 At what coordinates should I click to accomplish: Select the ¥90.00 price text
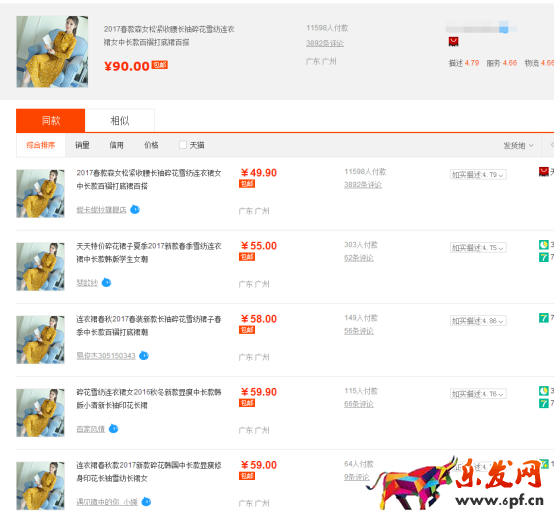(127, 66)
